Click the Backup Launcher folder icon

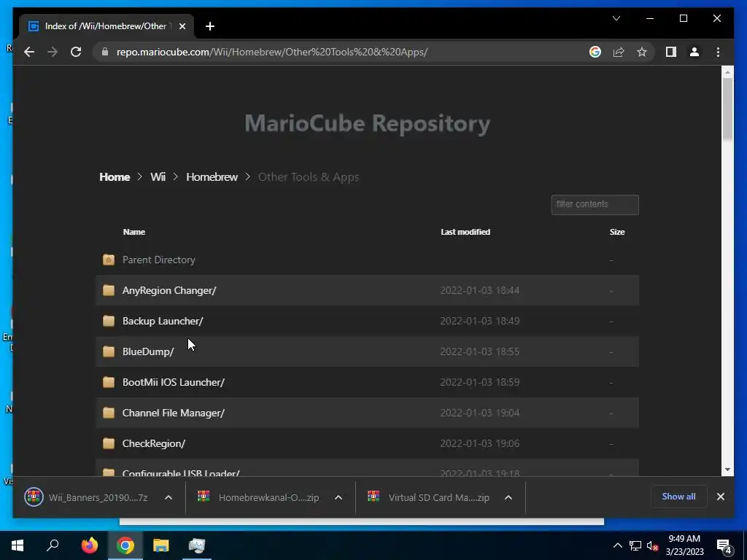click(x=109, y=321)
